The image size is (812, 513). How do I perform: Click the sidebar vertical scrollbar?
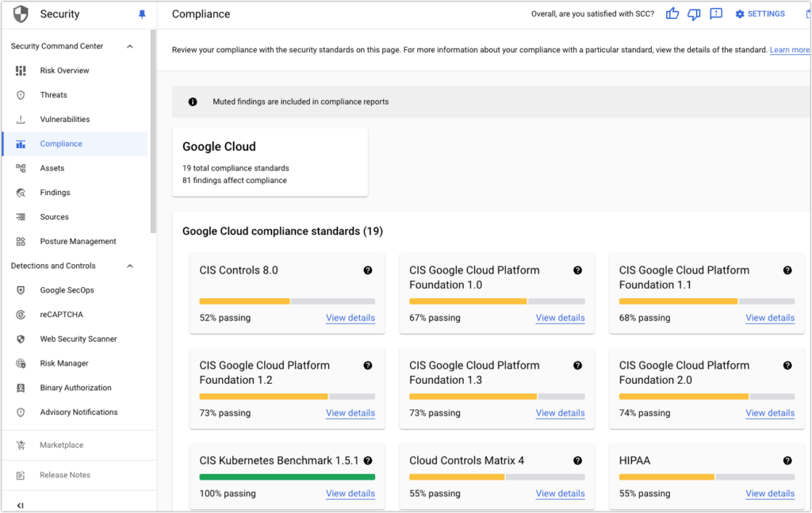pyautogui.click(x=153, y=132)
